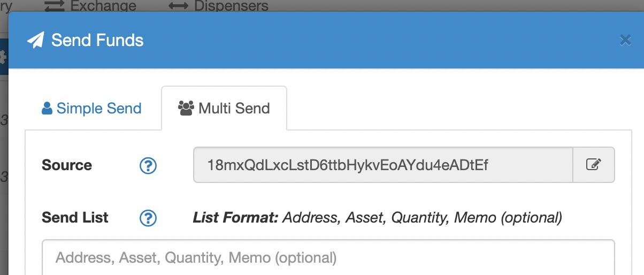Focus the Send List text area
Viewport: 644px width, 275px height.
point(328,257)
